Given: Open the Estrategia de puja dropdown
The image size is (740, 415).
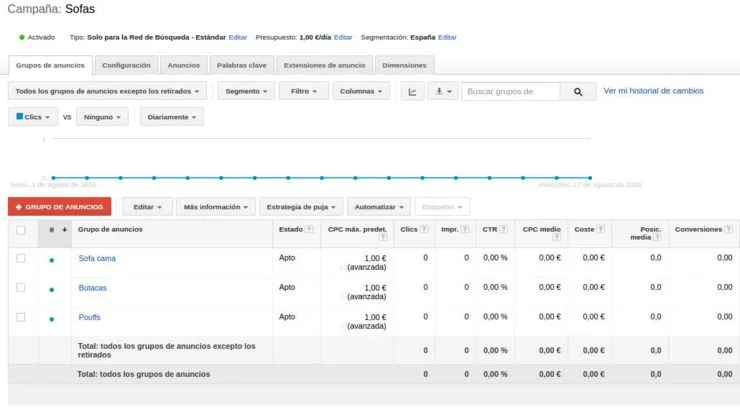Looking at the screenshot, I should [301, 207].
